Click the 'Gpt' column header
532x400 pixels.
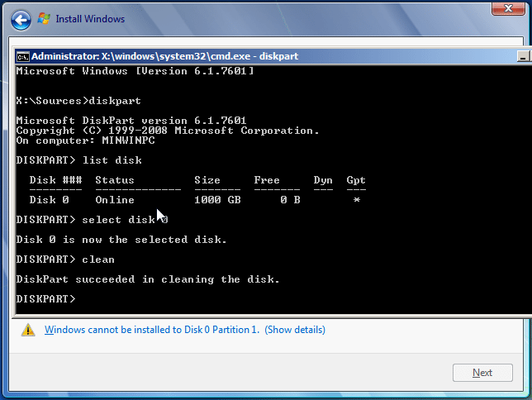356,180
